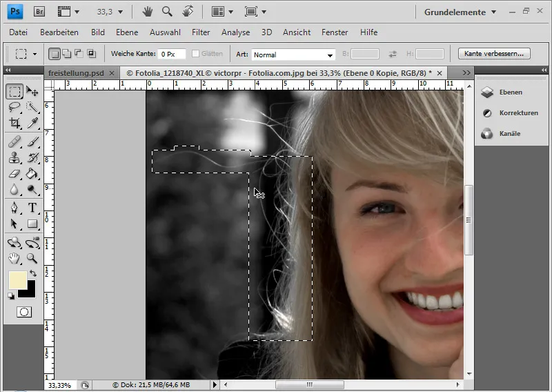
Task: Open the Bearbeiten menu
Action: pos(59,32)
